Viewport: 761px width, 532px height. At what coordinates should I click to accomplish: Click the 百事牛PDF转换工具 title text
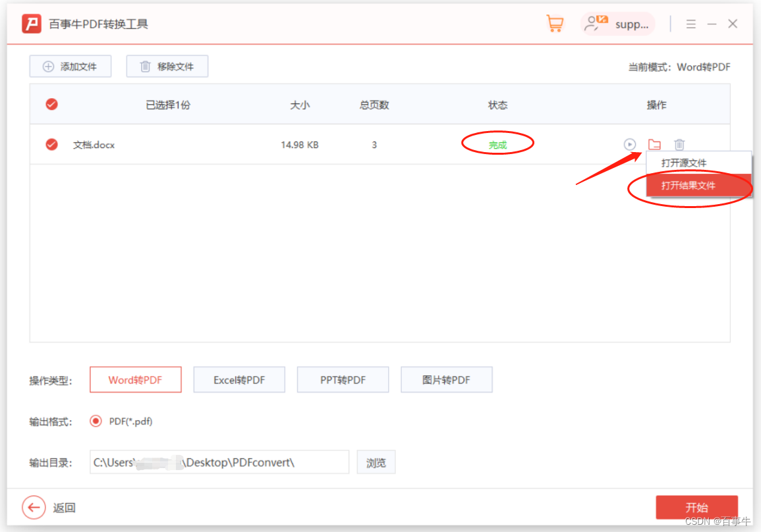point(99,24)
